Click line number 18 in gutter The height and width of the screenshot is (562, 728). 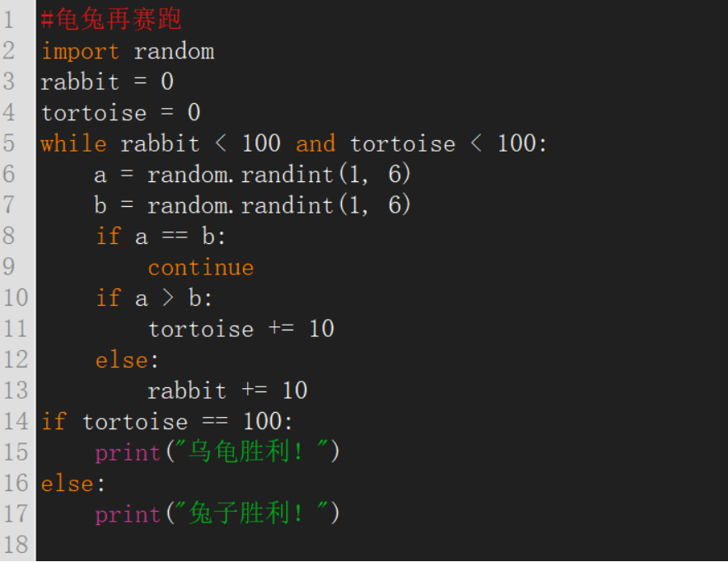(16, 545)
